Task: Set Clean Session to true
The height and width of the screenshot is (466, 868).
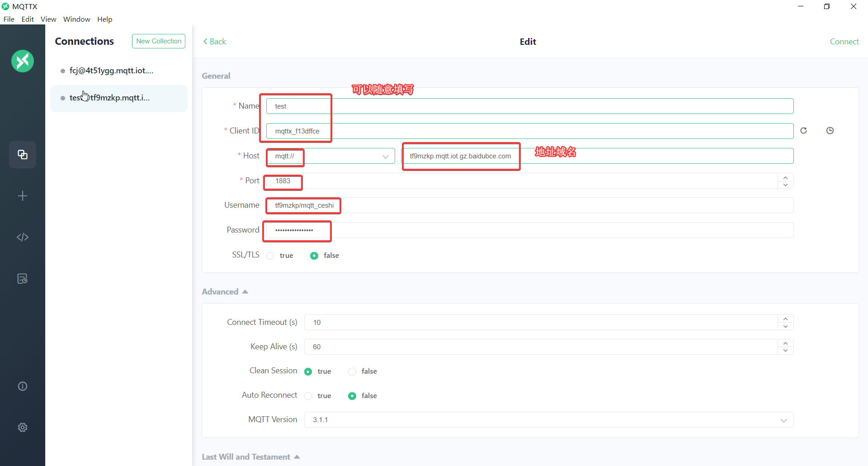Action: tap(308, 371)
